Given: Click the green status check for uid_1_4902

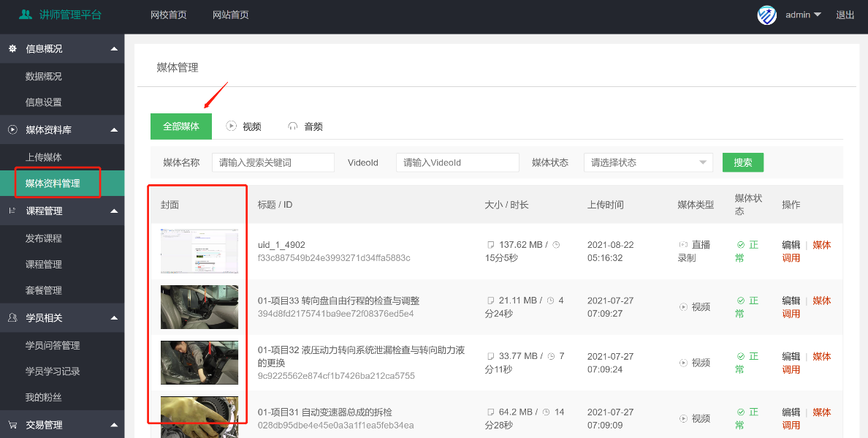Looking at the screenshot, I should point(740,245).
